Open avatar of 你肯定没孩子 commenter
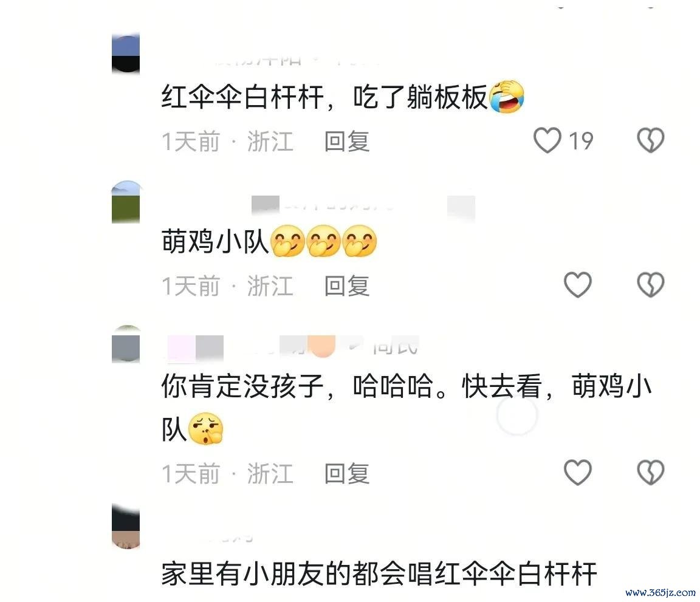Viewport: 700px width, 602px height. click(125, 344)
